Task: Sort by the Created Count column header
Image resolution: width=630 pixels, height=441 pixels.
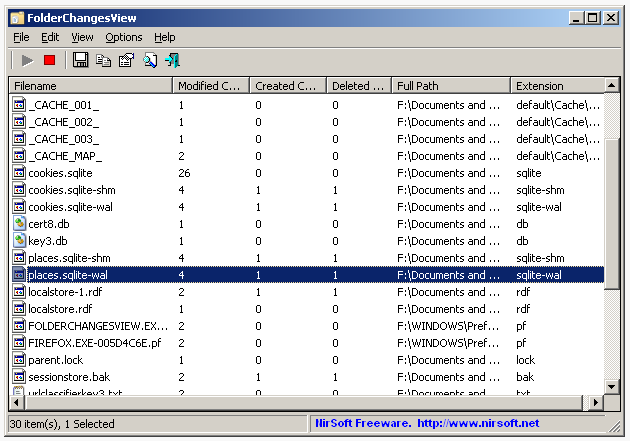Action: click(288, 86)
